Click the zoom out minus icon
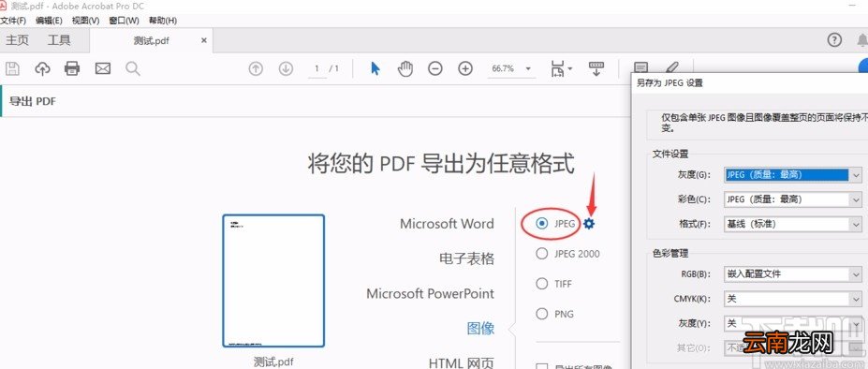The image size is (868, 369). tap(435, 68)
